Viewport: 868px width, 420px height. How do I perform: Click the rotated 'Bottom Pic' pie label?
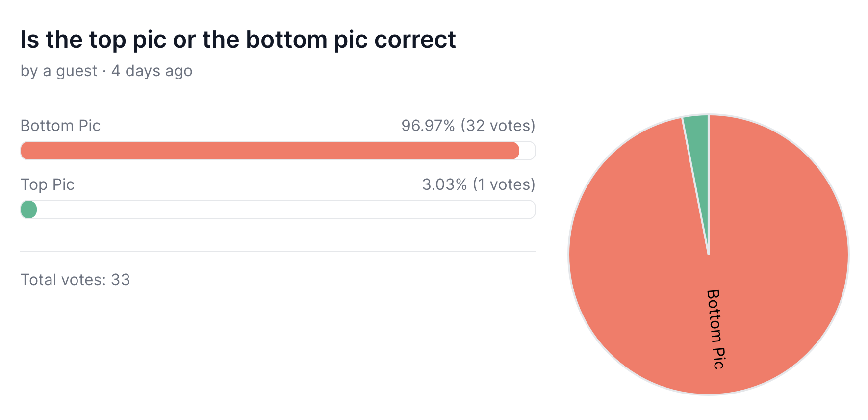click(715, 329)
